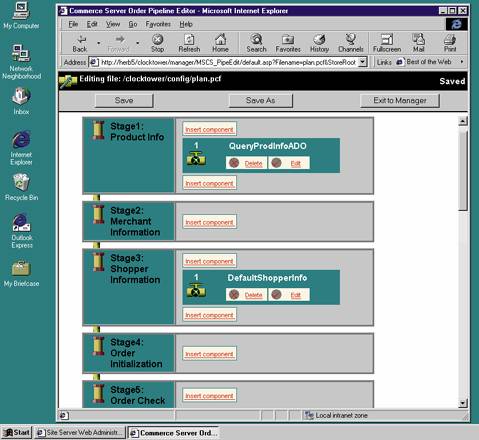Screen dimensions: 479x440
Task: Open the Best of the Web link
Action: 424,62
